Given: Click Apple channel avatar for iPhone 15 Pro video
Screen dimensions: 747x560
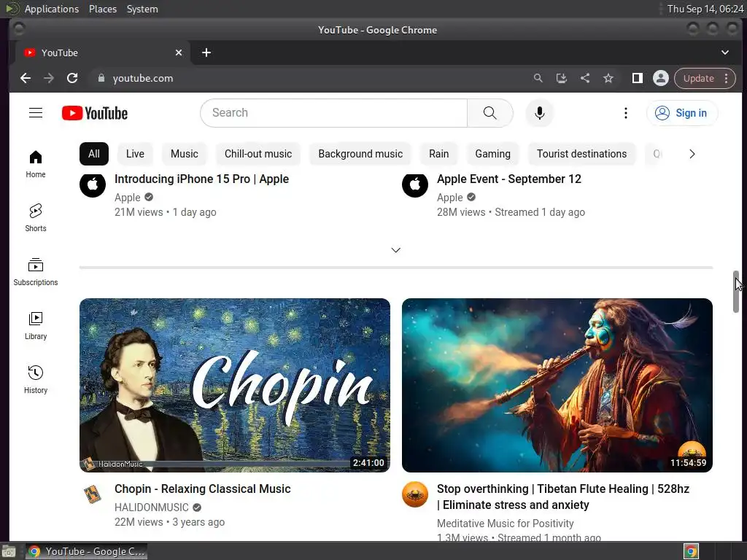Looking at the screenshot, I should pos(93,184).
